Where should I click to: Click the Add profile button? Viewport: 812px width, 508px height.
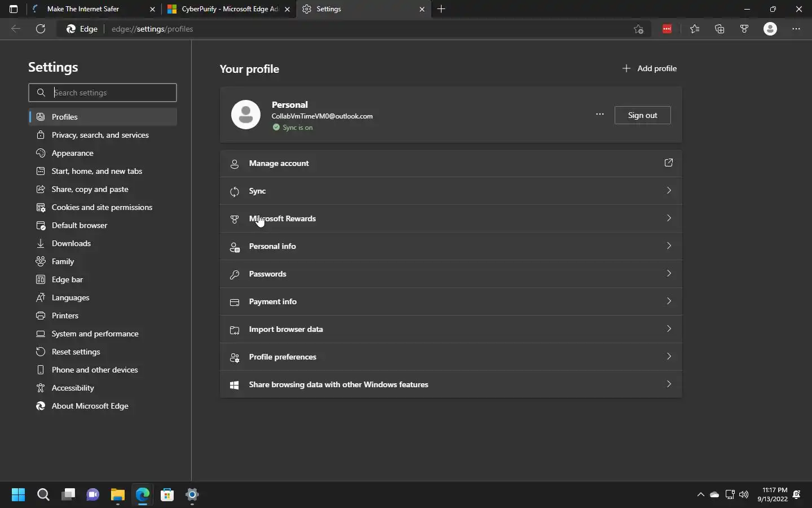tap(650, 68)
